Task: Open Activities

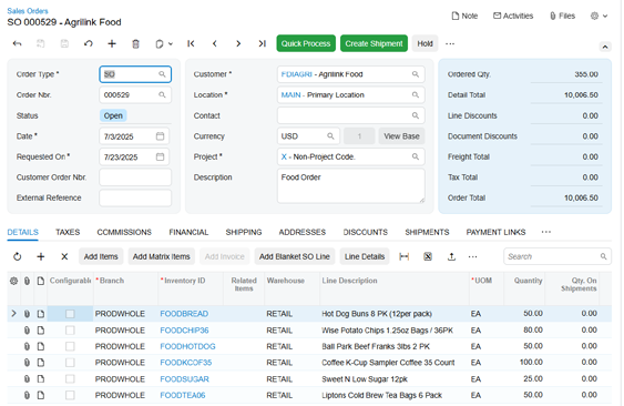Action: coord(513,16)
